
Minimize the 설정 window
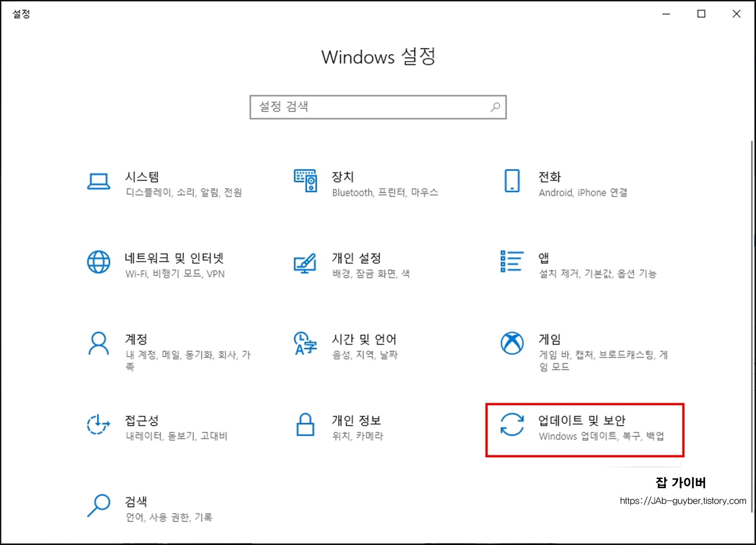[666, 14]
